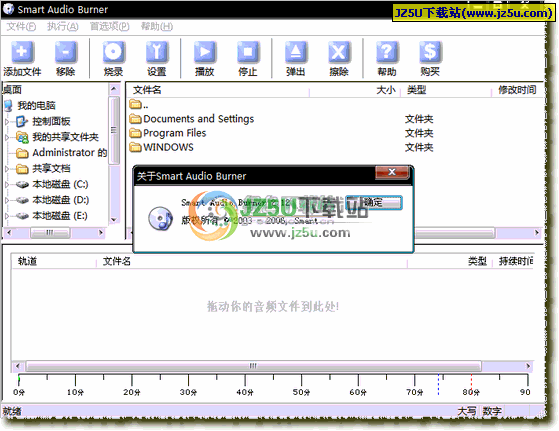Click the CD icon in About dialog

click(x=160, y=218)
